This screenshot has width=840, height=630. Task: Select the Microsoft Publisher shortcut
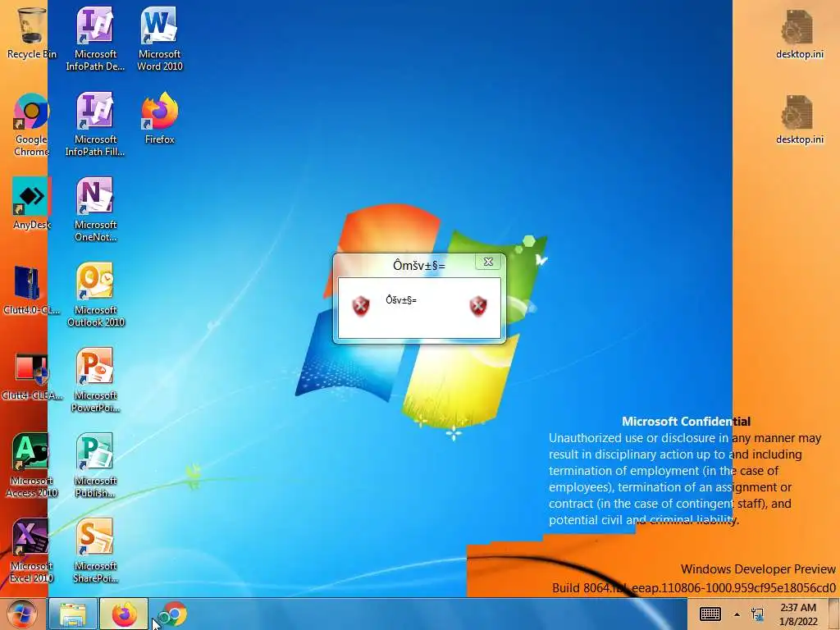coord(95,465)
